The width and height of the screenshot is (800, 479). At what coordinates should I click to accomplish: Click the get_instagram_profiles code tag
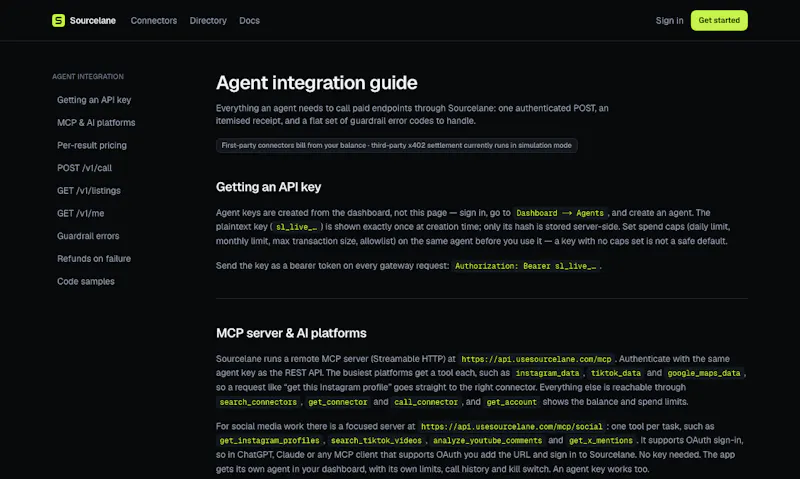(x=269, y=441)
